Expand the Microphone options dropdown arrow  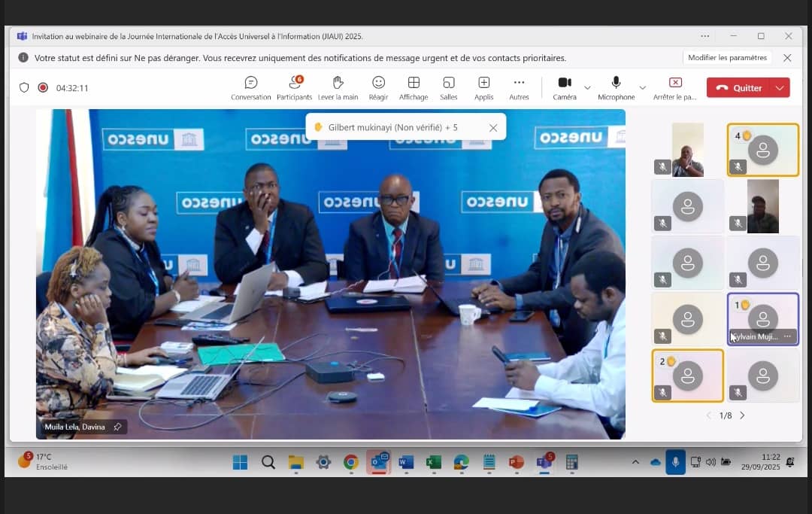(642, 87)
